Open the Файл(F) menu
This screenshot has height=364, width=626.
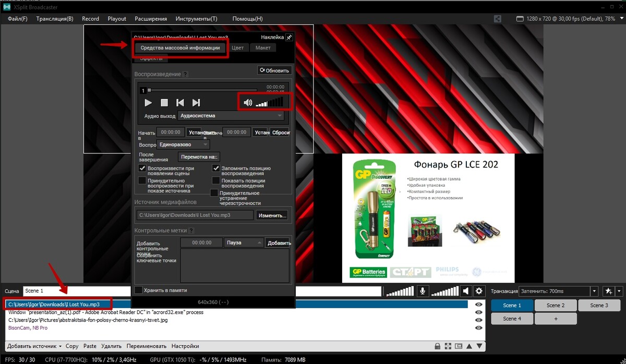pos(18,19)
